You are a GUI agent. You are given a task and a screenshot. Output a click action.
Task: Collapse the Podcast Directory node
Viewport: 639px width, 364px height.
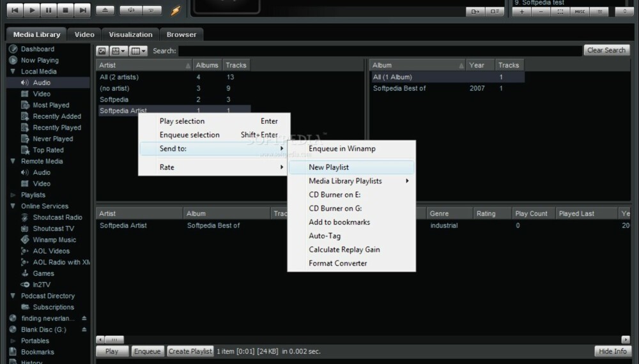pyautogui.click(x=13, y=296)
